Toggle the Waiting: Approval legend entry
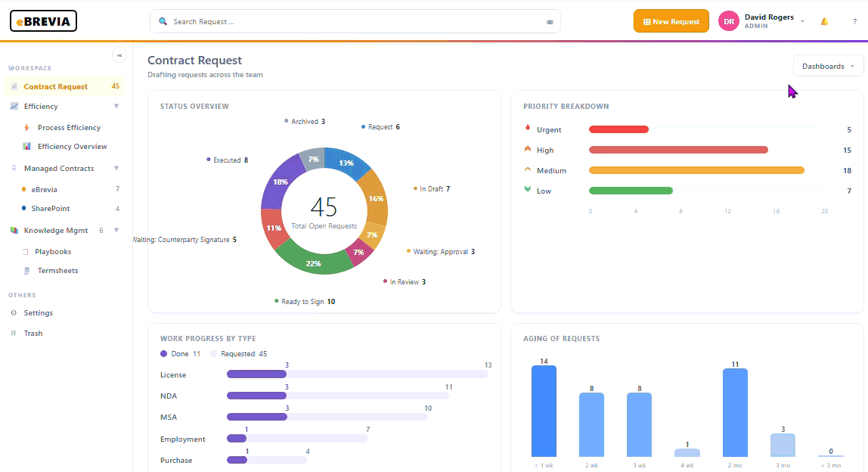 [x=441, y=252]
